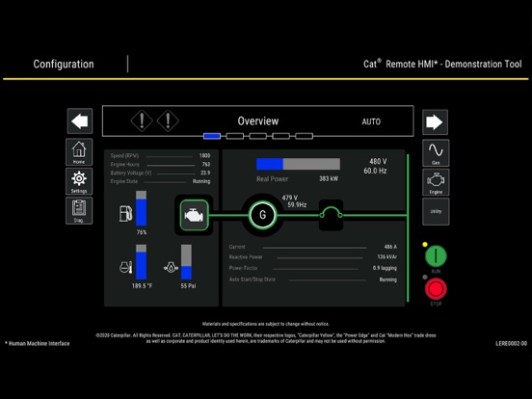The width and height of the screenshot is (532, 399).
Task: Open the Utility page
Action: pos(436,212)
